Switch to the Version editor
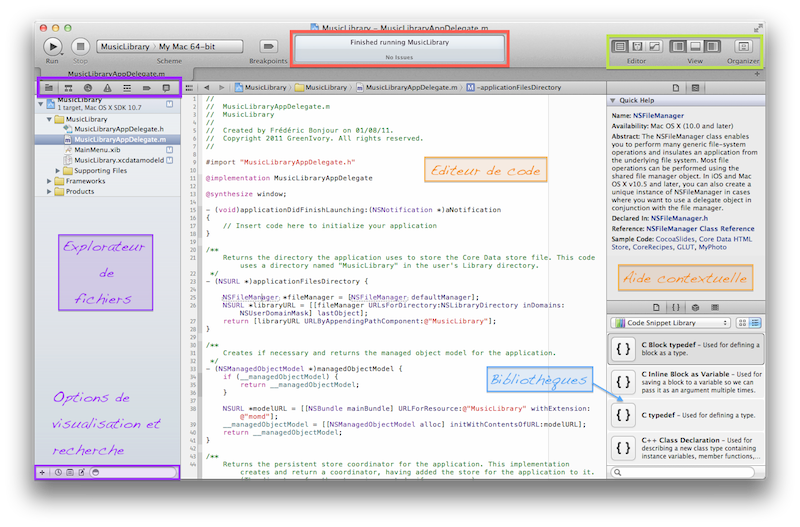The image size is (800, 527). pos(654,46)
